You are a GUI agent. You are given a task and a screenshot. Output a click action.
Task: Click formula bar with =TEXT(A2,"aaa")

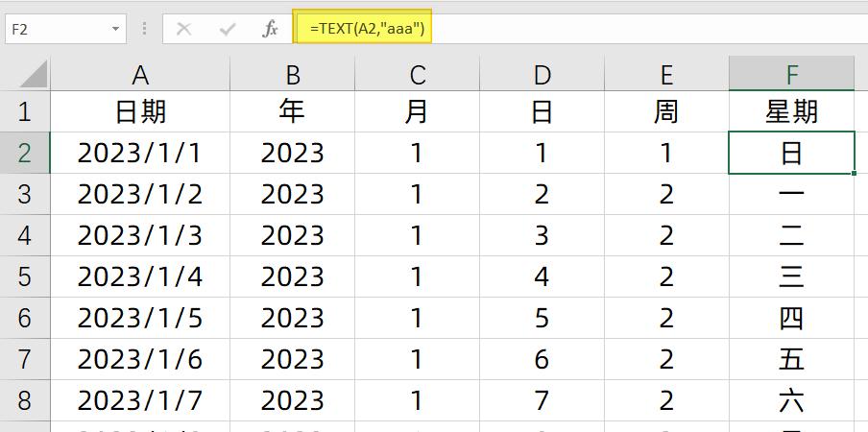pos(580,30)
